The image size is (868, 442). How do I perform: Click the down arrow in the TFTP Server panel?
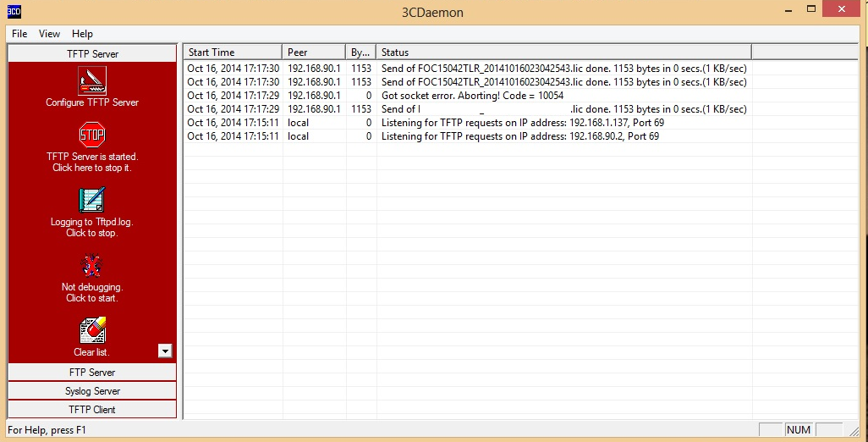[165, 351]
